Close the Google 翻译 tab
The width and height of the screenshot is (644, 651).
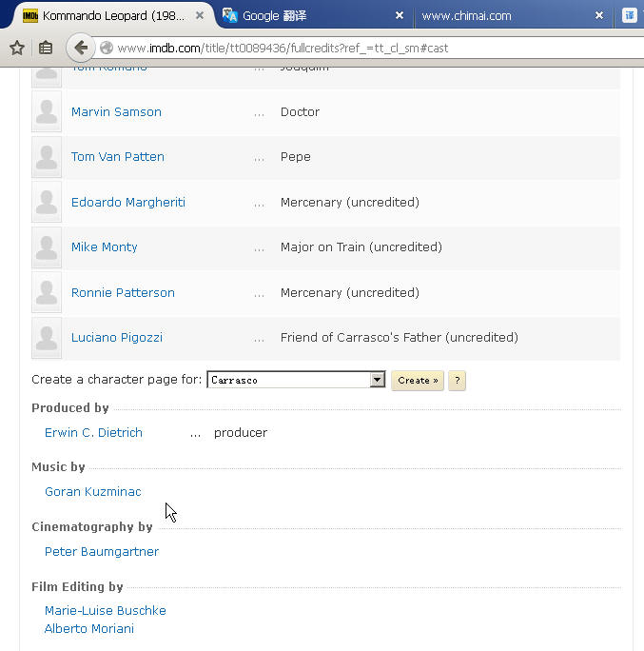[400, 15]
